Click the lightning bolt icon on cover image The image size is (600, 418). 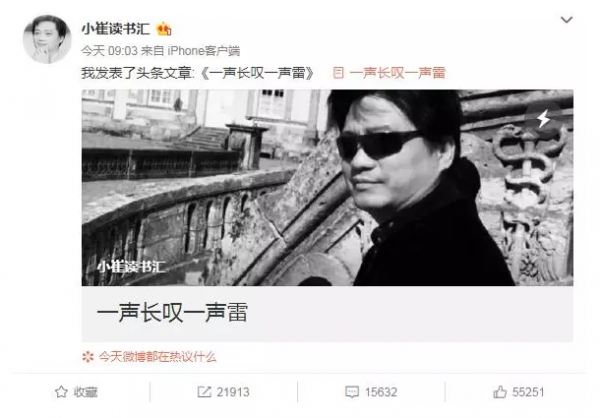(543, 119)
